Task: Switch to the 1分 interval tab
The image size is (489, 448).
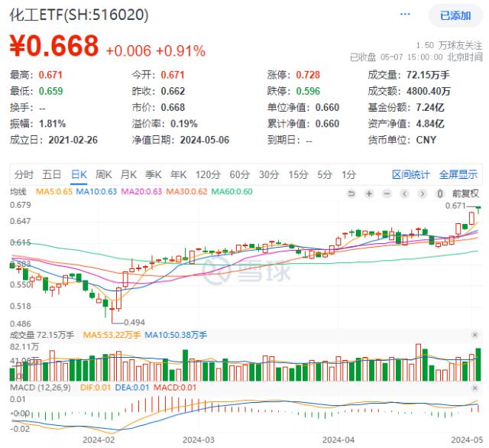Action: 348,175
